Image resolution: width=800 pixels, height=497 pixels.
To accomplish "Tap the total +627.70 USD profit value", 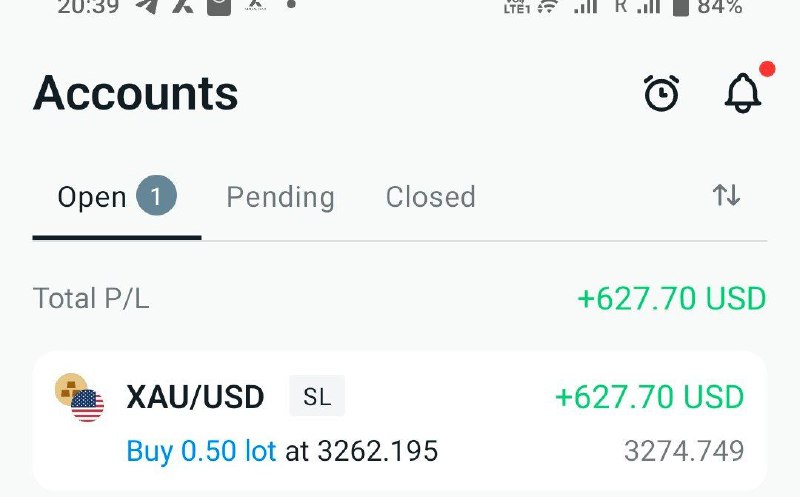I will [672, 299].
